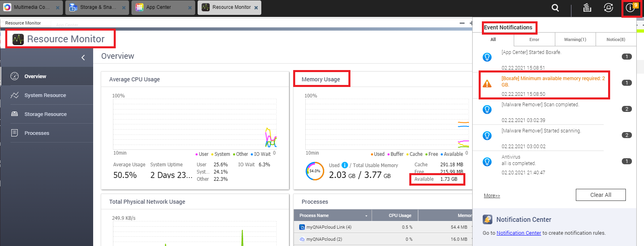Viewport: 644px width, 246px height.
Task: Click the Storage Resource drive icon
Action: [x=15, y=114]
